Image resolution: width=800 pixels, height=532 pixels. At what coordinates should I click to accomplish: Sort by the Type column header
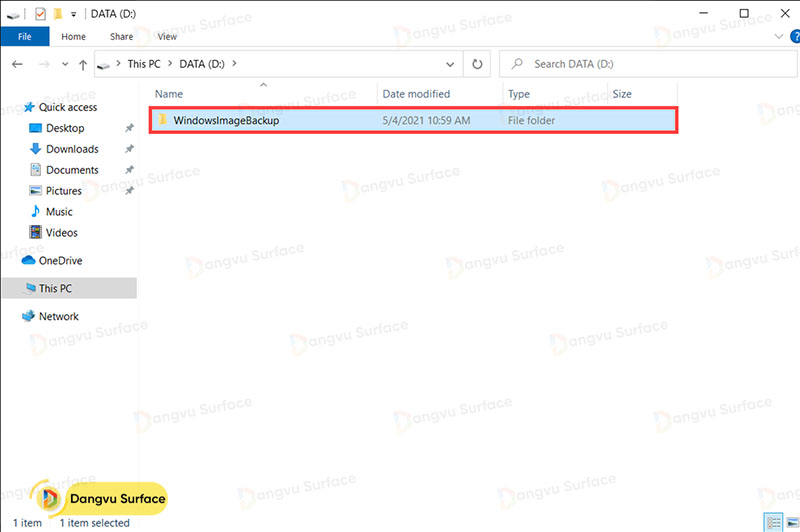(519, 94)
